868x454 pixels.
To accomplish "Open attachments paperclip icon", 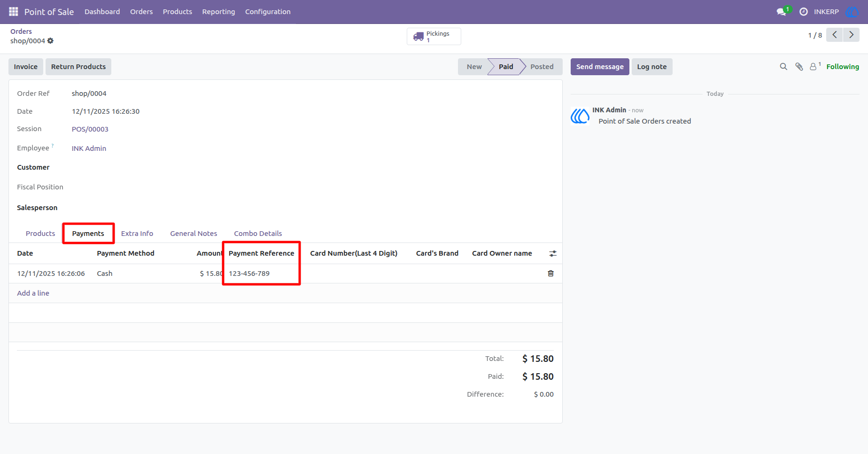I will [799, 67].
